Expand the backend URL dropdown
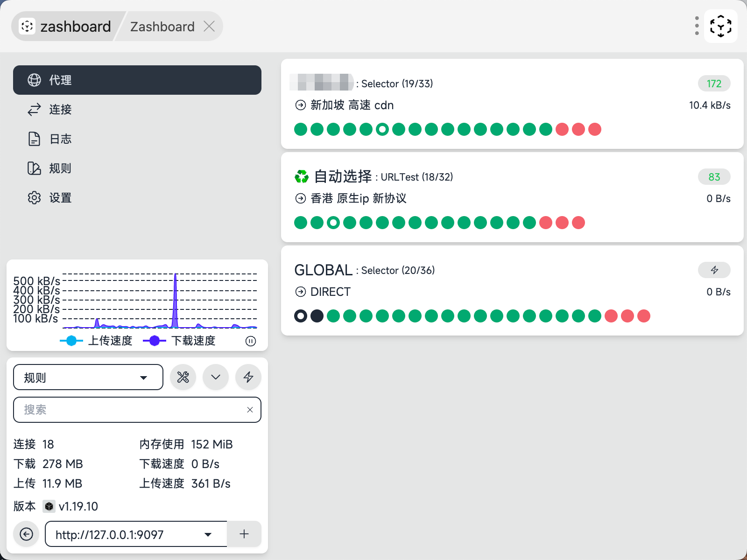Viewport: 747px width, 560px height. [208, 534]
